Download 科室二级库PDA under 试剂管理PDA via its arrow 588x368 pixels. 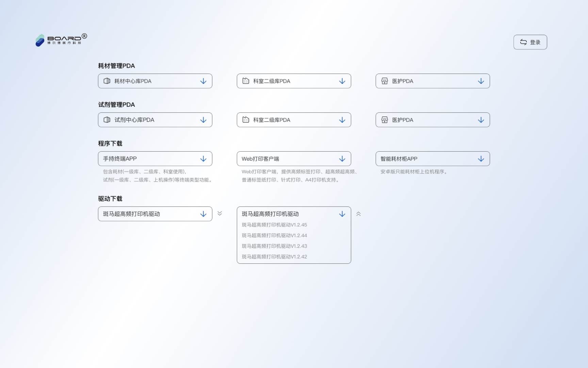click(342, 120)
